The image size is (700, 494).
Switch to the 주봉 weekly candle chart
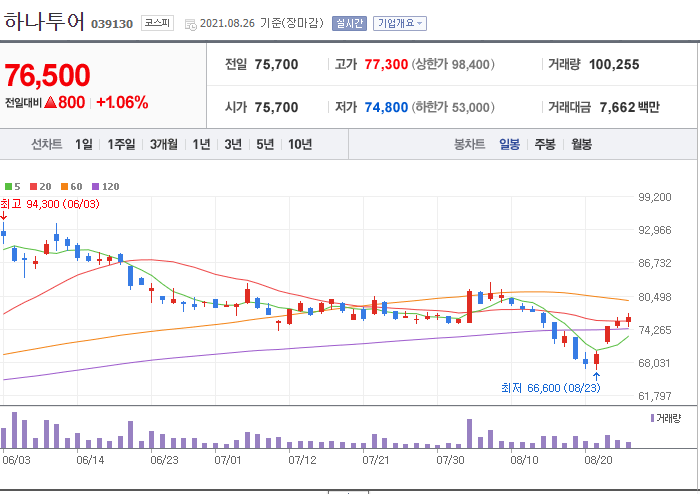[x=545, y=144]
